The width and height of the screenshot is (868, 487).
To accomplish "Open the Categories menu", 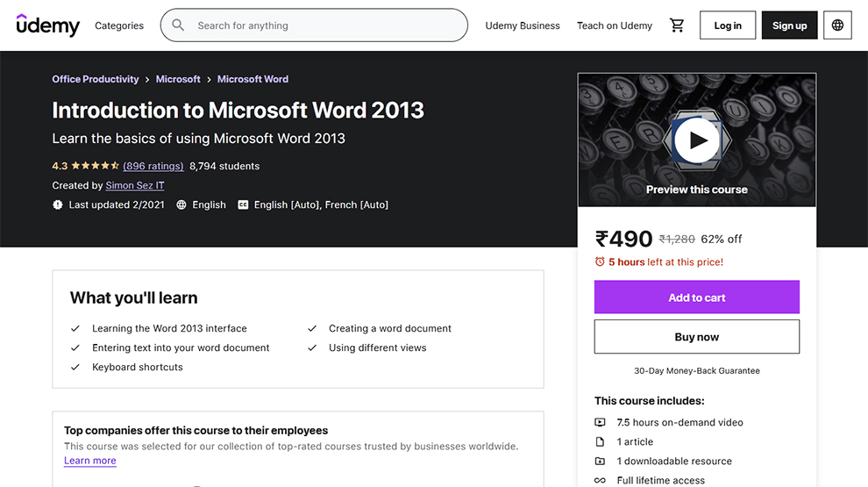I will 119,25.
